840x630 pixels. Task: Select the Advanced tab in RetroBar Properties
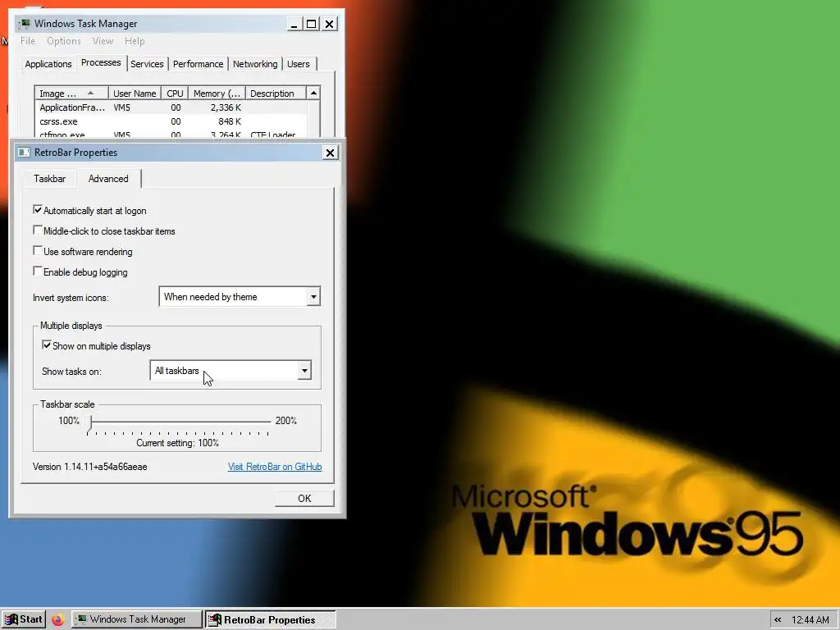109,178
